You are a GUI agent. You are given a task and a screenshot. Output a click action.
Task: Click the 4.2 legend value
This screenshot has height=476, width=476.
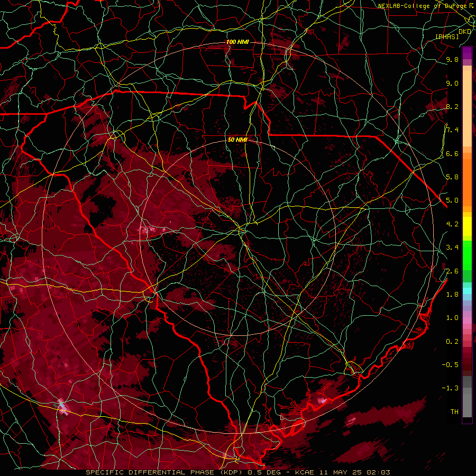pos(452,224)
